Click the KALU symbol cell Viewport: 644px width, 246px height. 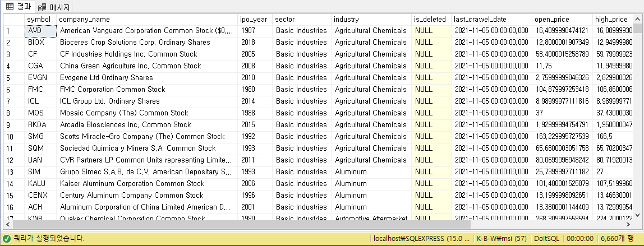pos(40,183)
